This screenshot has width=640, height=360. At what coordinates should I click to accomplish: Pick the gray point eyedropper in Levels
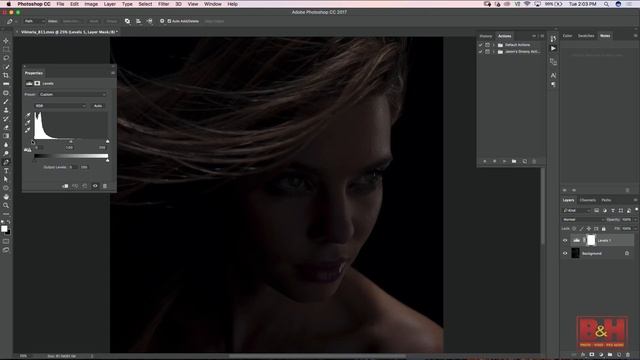28,123
